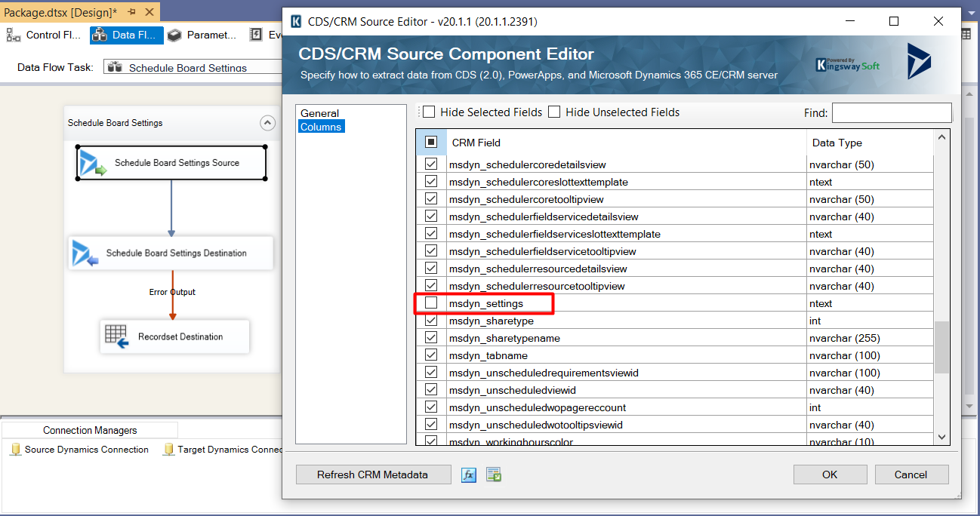The width and height of the screenshot is (980, 516).
Task: Sort by CRM Field column header
Action: coord(626,143)
